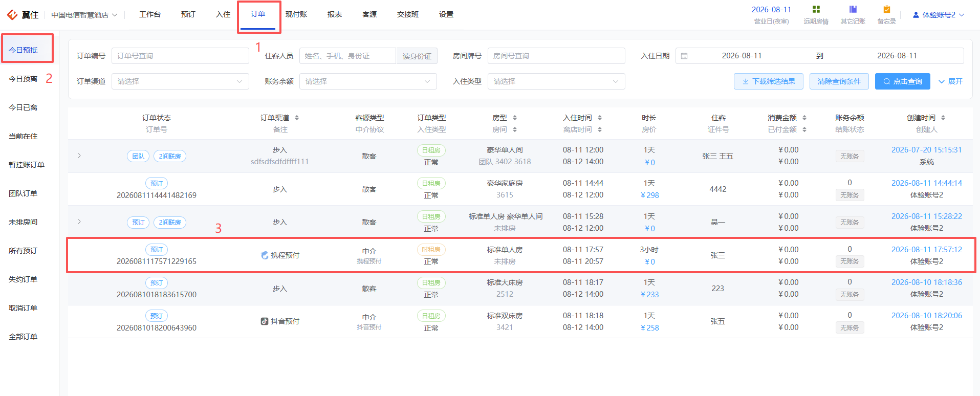Screen dimensions: 980x396
Task: Click the 订单渠道 column sort arrows
Action: [x=297, y=118]
